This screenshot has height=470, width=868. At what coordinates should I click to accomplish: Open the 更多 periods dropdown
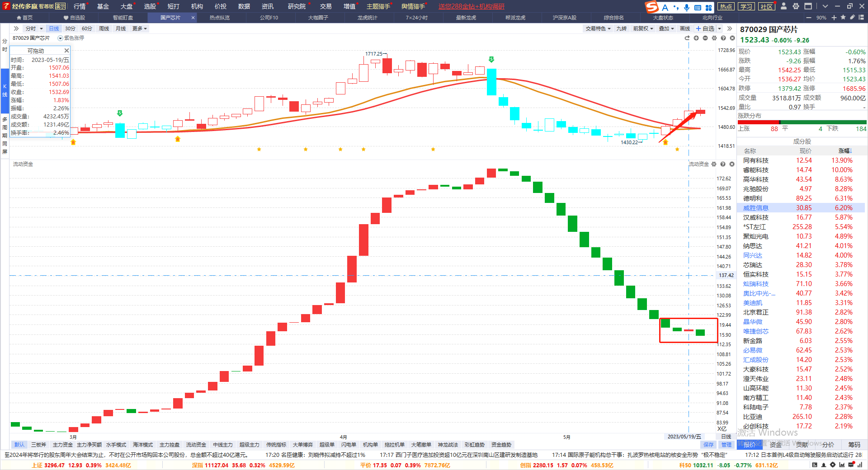pos(140,28)
